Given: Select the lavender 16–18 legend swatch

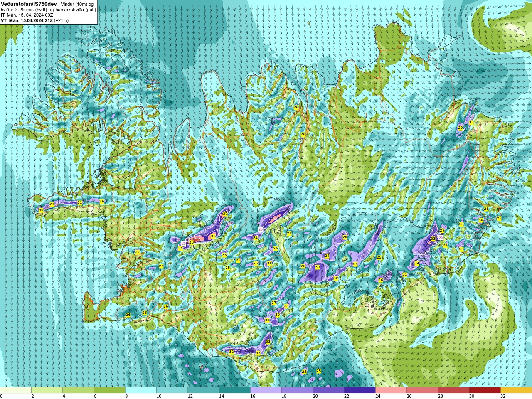Looking at the screenshot, I should click(266, 390).
